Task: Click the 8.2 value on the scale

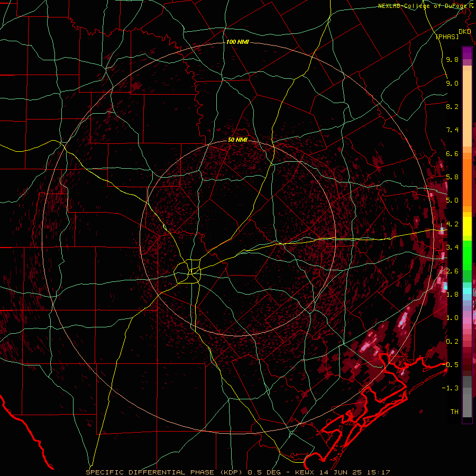Action: point(452,106)
